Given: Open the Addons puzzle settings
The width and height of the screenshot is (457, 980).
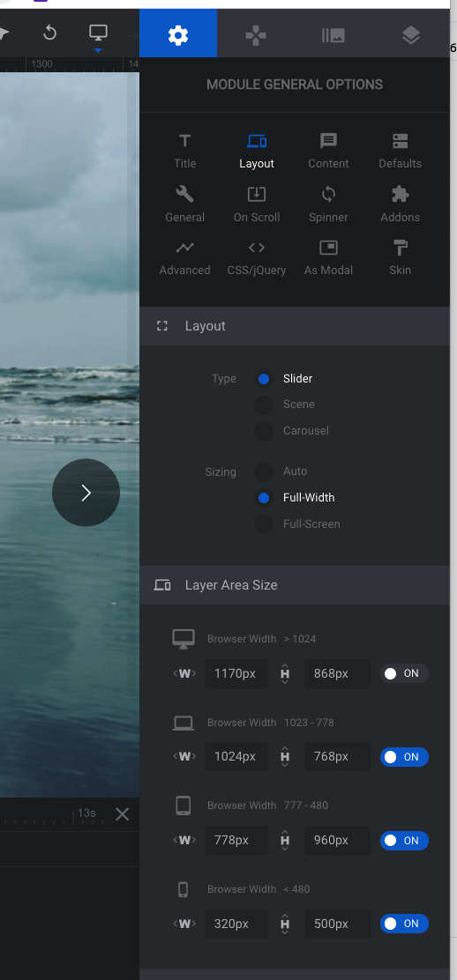Looking at the screenshot, I should 400,204.
